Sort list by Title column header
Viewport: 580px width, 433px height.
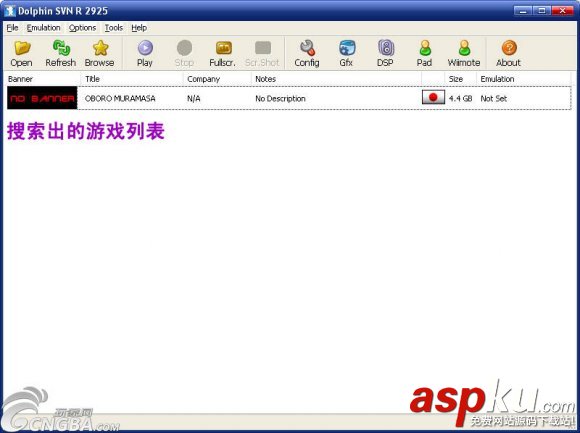point(132,79)
